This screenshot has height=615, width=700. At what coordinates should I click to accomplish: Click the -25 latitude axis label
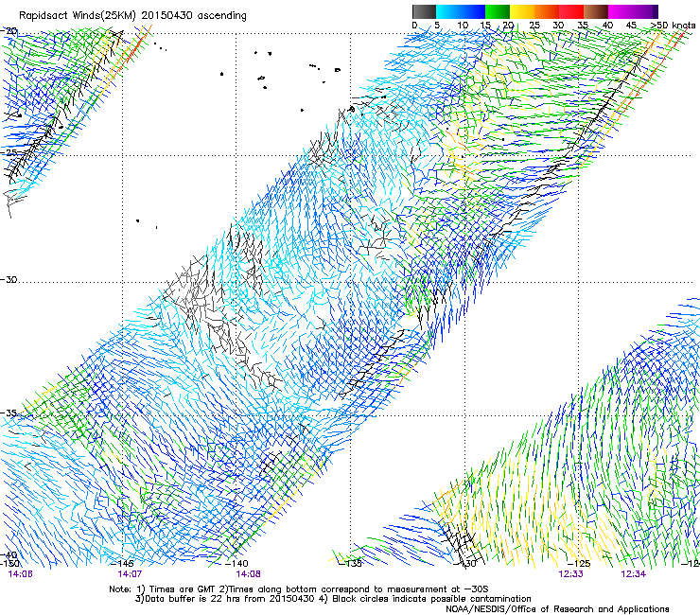pos(9,152)
